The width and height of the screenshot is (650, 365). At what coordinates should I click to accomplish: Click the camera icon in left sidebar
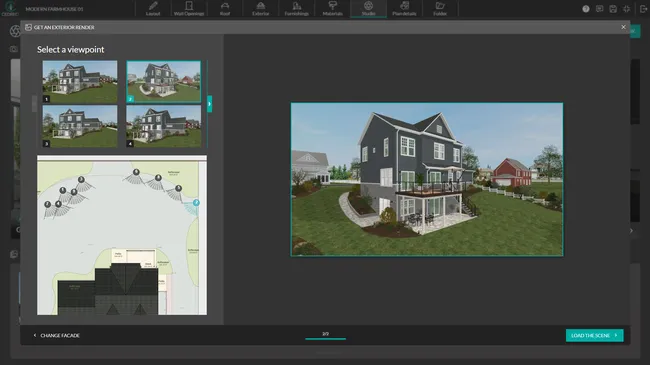tap(14, 49)
